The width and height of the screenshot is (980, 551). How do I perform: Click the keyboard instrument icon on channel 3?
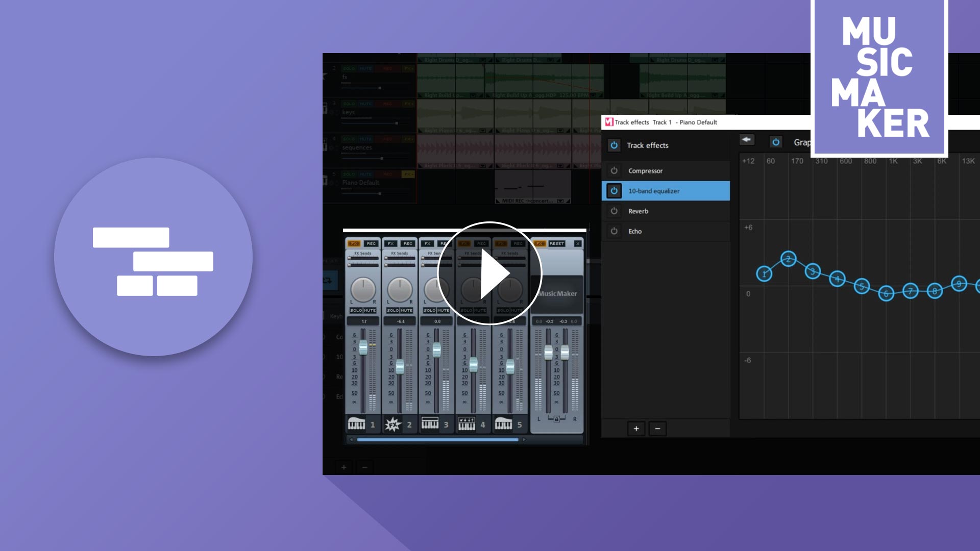430,423
